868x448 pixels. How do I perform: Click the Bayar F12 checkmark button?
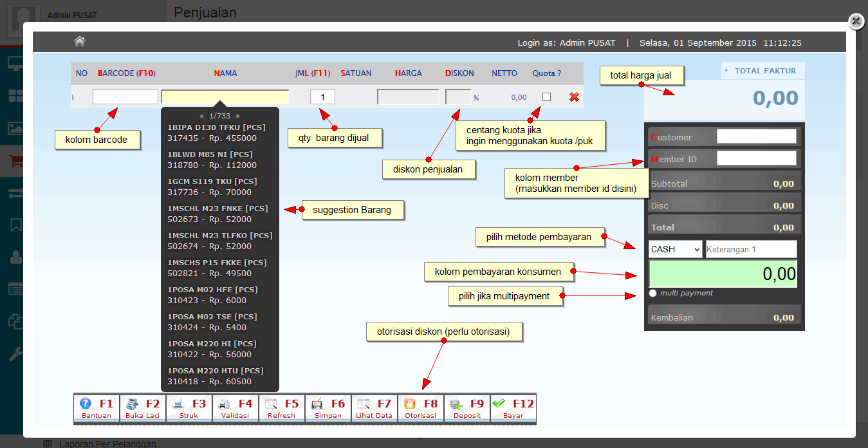pyautogui.click(x=513, y=408)
